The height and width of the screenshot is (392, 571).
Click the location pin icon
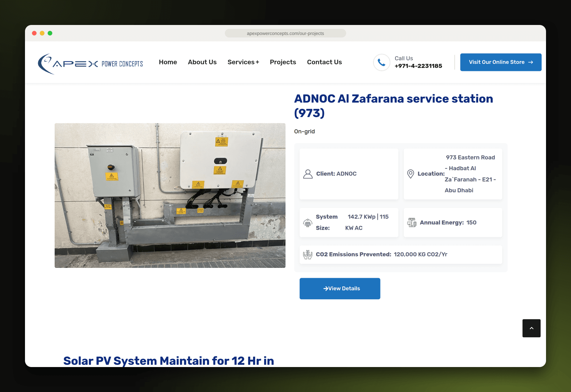411,174
